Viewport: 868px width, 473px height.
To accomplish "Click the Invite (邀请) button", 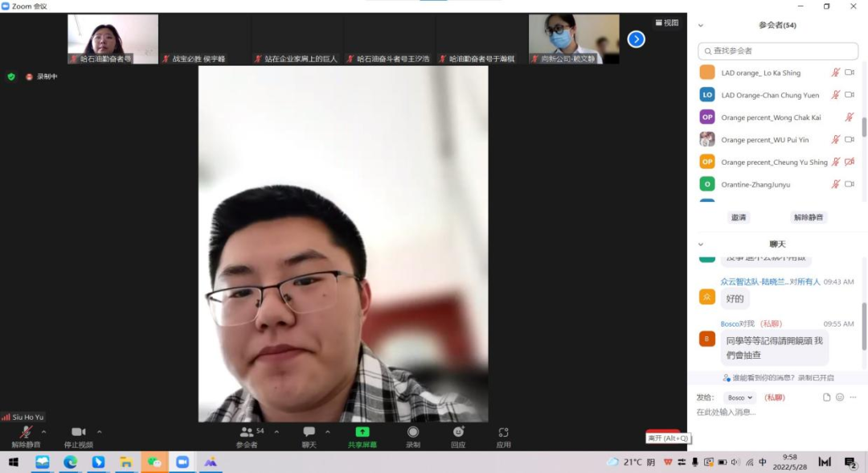I will 738,217.
